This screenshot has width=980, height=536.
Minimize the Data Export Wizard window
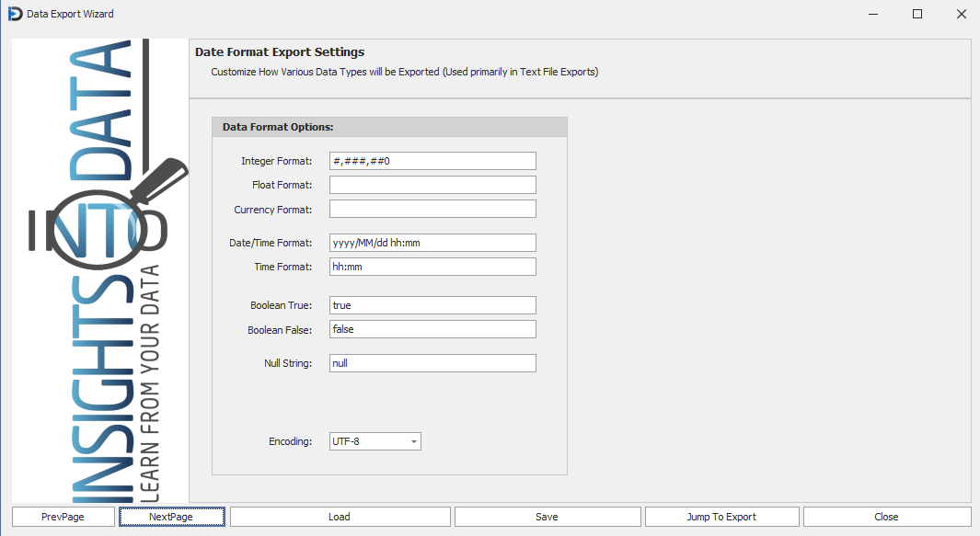872,14
